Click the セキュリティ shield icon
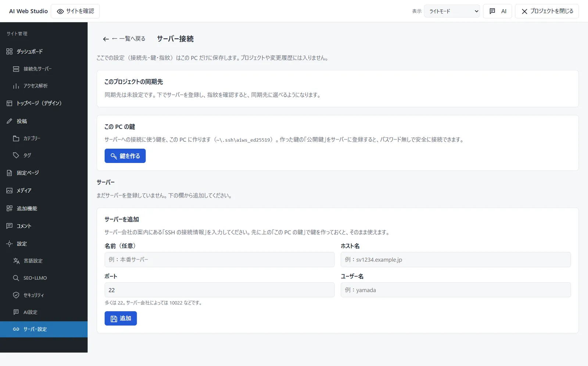Image resolution: width=588 pixels, height=366 pixels. click(16, 295)
